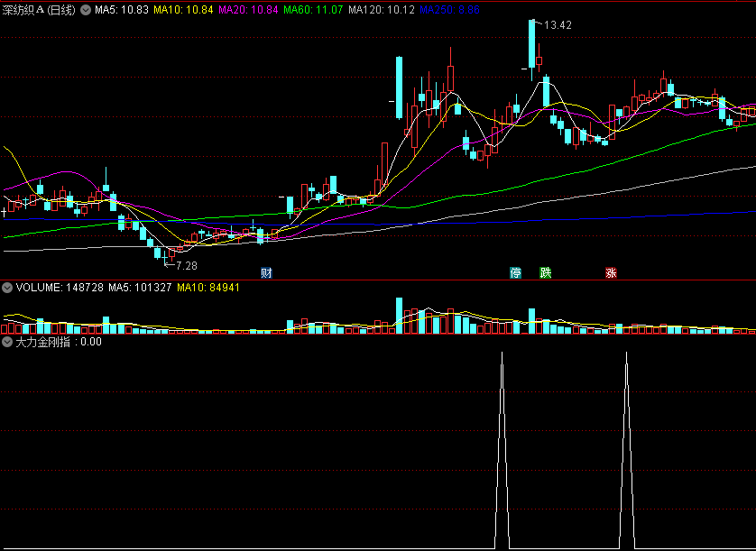Click the yellow MA10: 10.84 label
This screenshot has height=551, width=756.
(183, 10)
